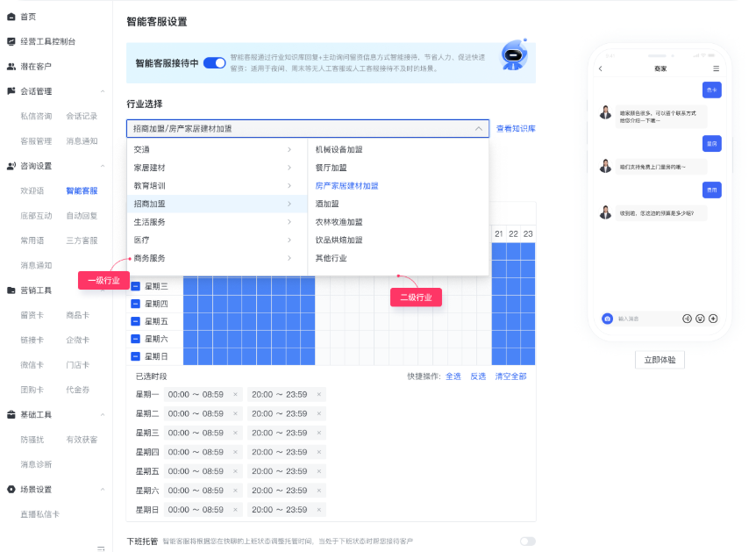Open 自动回复 in sidebar
756x552 pixels.
coord(82,216)
